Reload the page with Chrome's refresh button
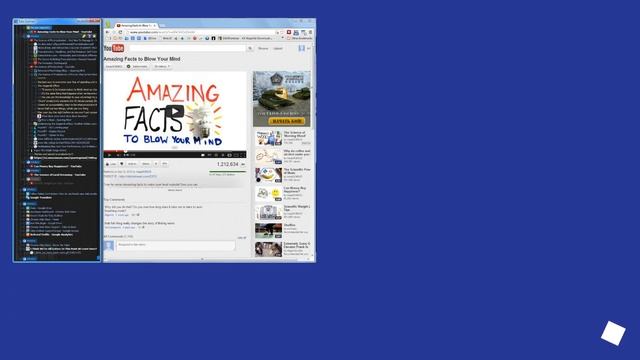640x360 pixels. [120, 32]
